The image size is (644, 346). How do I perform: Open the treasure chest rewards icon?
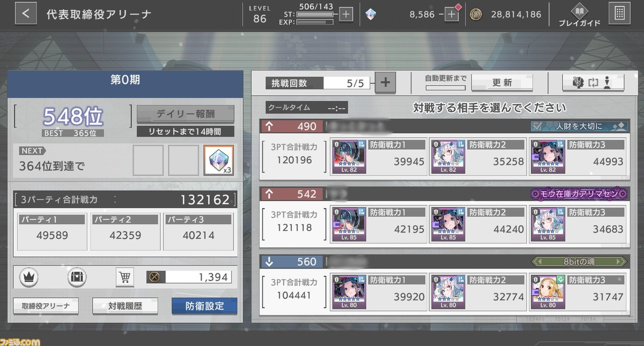pyautogui.click(x=77, y=277)
